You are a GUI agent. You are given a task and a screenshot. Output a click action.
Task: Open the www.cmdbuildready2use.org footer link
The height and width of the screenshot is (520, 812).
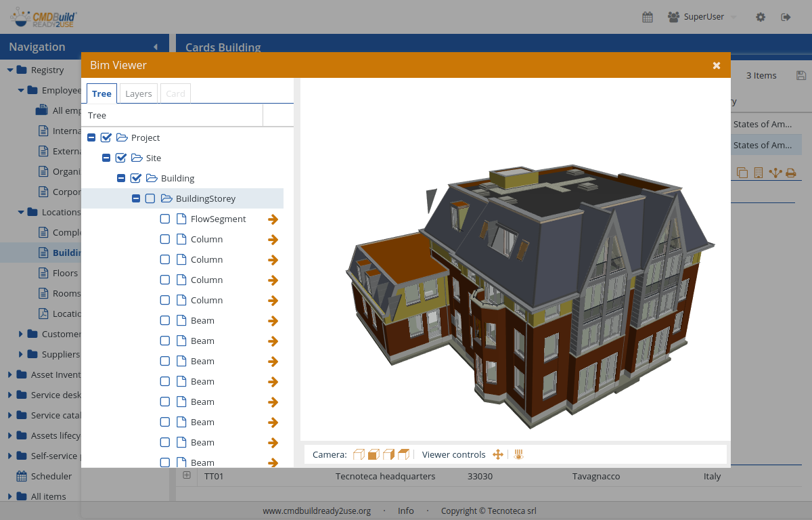click(x=317, y=511)
